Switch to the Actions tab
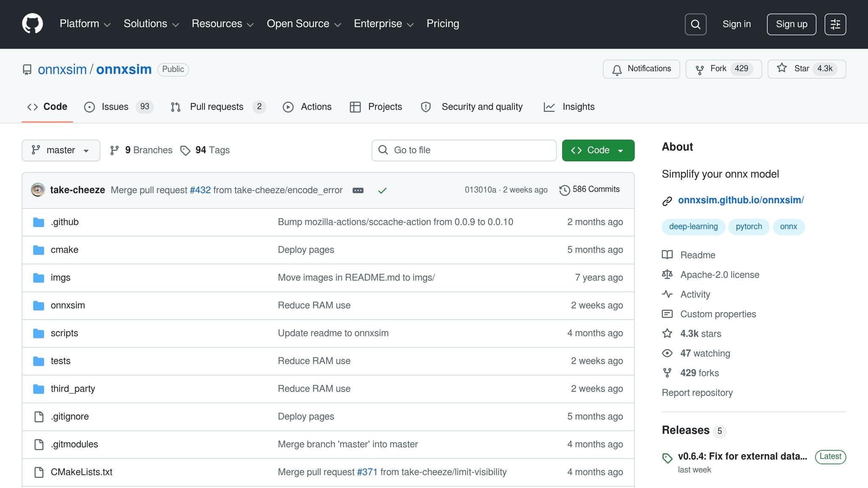The height and width of the screenshot is (488, 868). point(307,107)
